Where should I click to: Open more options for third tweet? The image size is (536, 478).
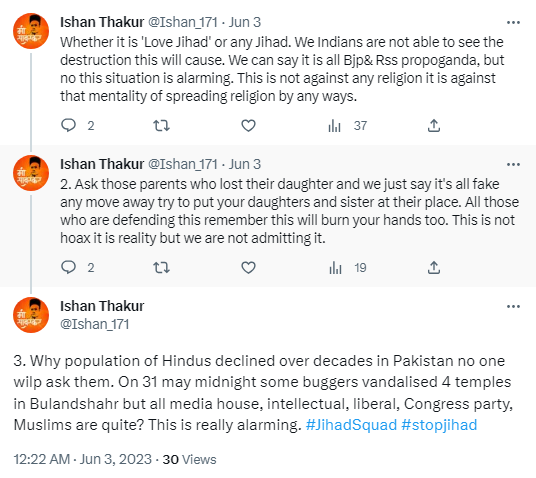pos(513,306)
